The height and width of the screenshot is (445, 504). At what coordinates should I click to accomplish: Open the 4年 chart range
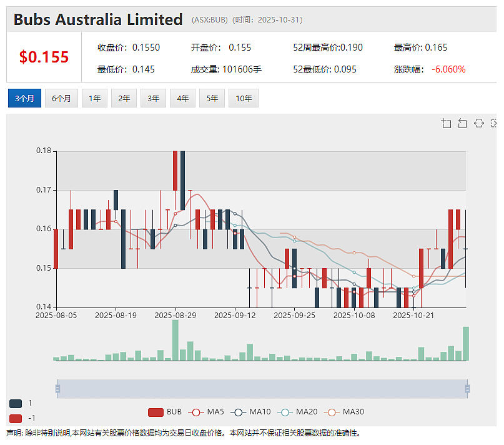182,98
